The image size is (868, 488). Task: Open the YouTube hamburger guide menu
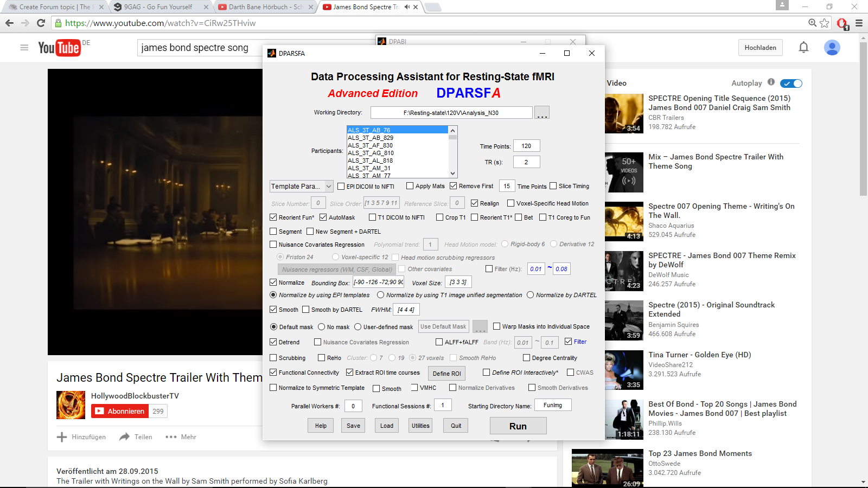(24, 48)
